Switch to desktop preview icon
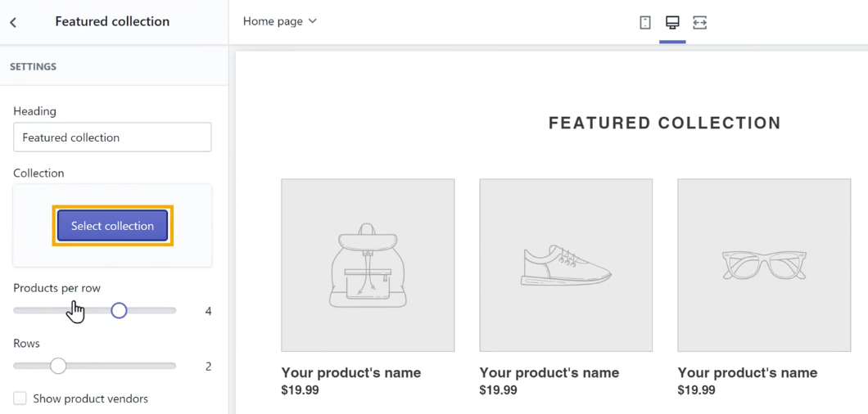Screen dimensions: 868x414 coord(672,22)
